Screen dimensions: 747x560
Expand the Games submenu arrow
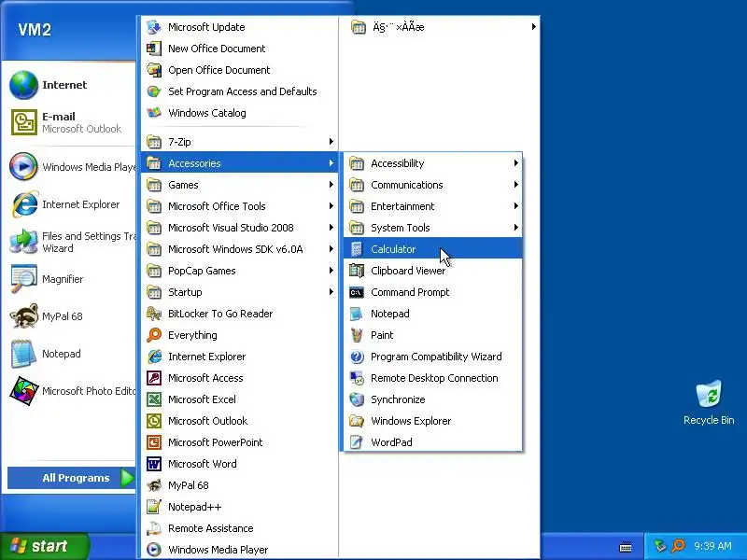(x=331, y=184)
